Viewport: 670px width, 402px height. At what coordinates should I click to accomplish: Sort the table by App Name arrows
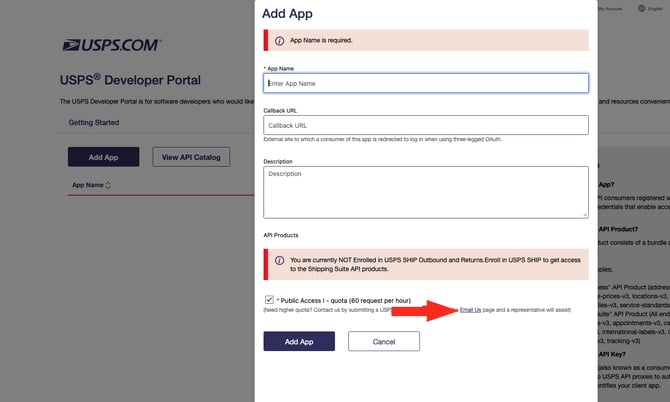(x=107, y=185)
